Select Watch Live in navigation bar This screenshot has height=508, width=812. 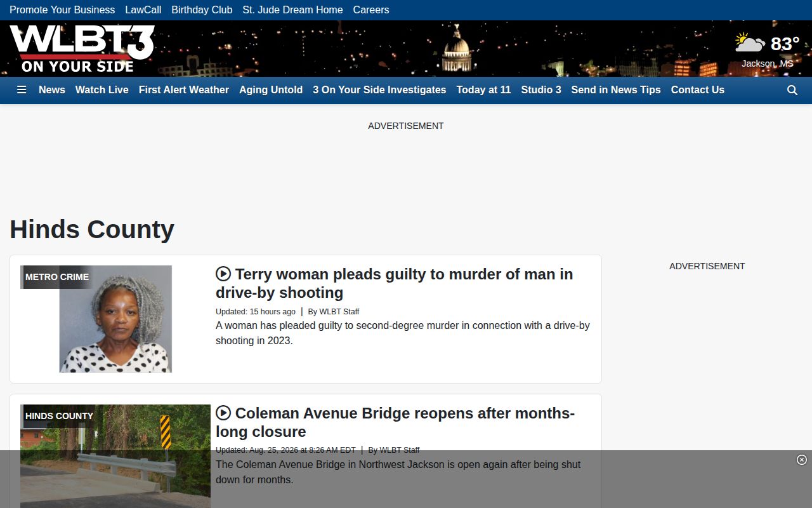click(102, 90)
